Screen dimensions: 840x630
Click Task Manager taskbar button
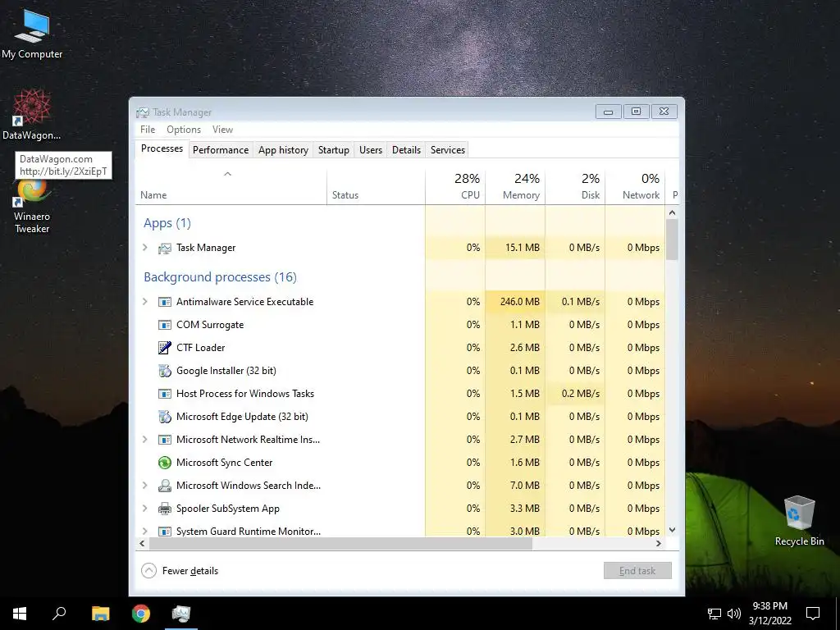click(x=181, y=614)
